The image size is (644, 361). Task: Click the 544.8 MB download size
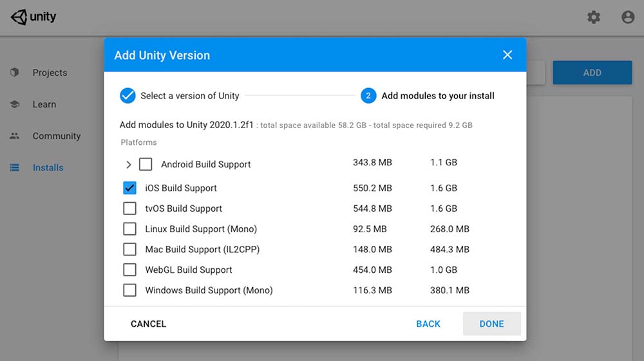coord(372,208)
